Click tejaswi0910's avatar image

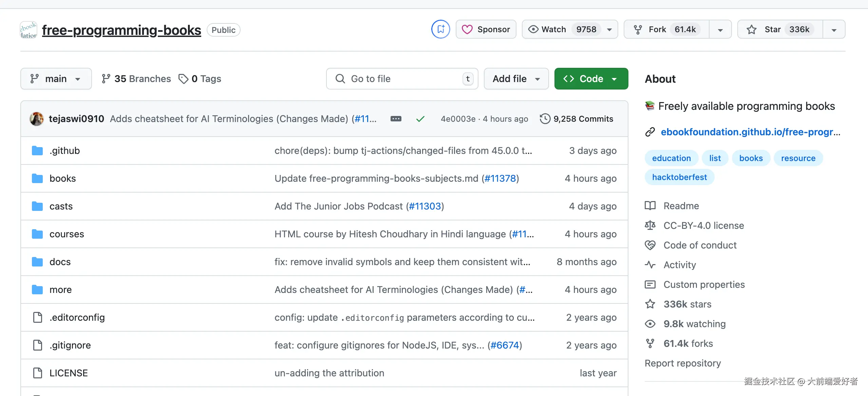pos(37,119)
